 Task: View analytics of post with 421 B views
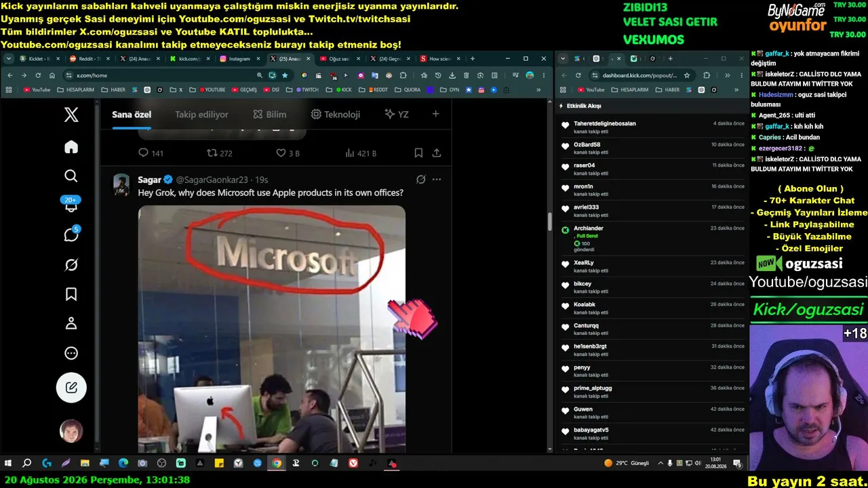click(x=361, y=153)
